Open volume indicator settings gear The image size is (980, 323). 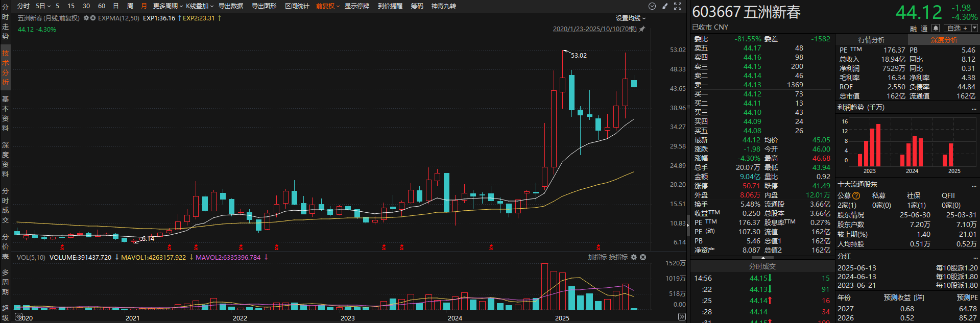tap(634, 257)
